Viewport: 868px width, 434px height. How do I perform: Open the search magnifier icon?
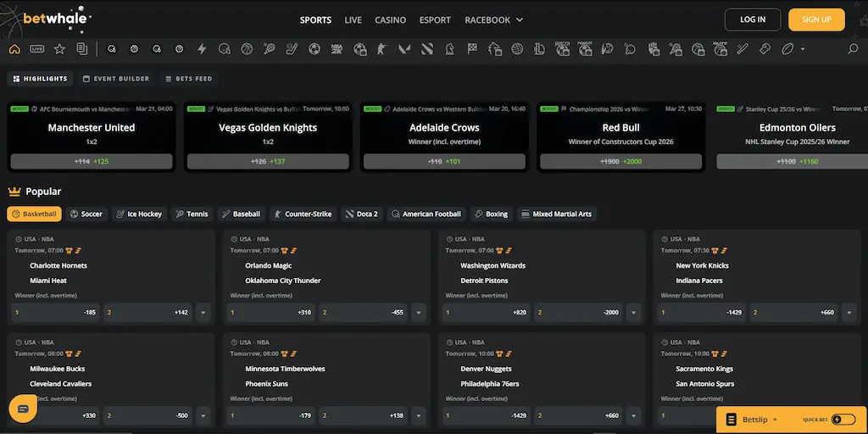pos(853,48)
